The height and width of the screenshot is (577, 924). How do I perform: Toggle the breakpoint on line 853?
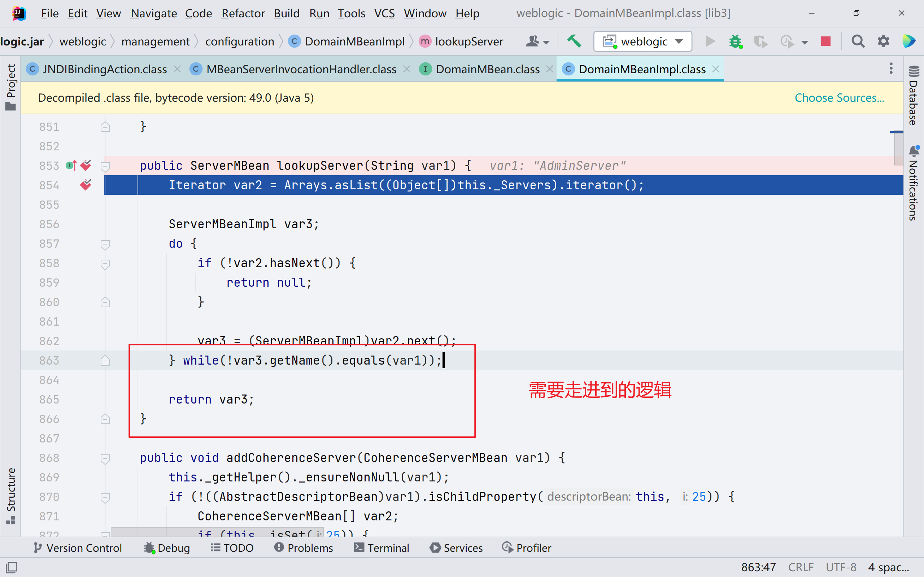click(x=86, y=165)
